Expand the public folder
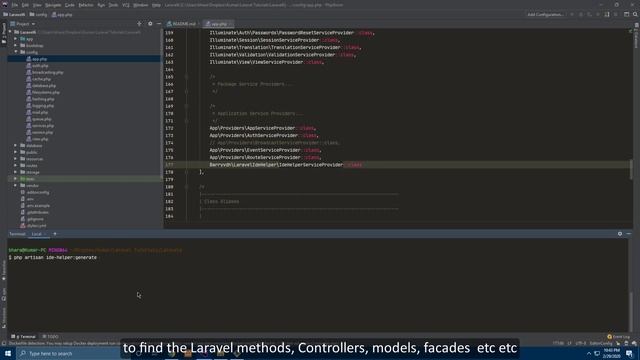Image resolution: width=640 pixels, height=360 pixels. pyautogui.click(x=16, y=152)
